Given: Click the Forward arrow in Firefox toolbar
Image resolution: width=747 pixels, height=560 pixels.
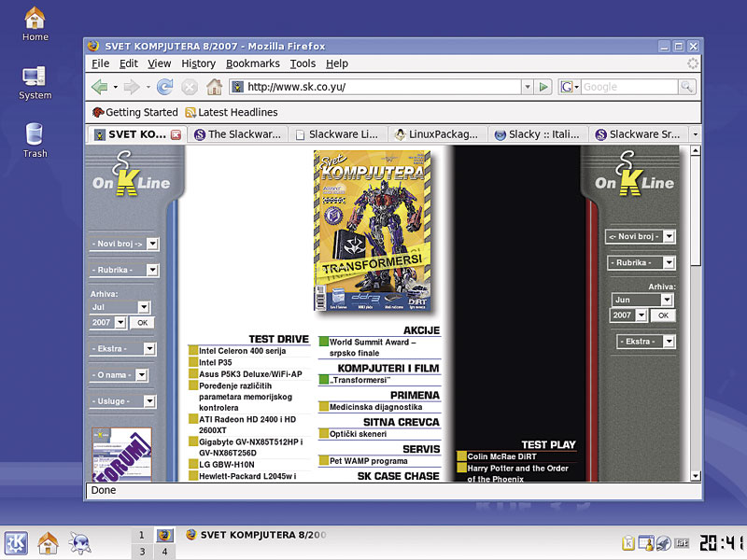Looking at the screenshot, I should pyautogui.click(x=132, y=87).
